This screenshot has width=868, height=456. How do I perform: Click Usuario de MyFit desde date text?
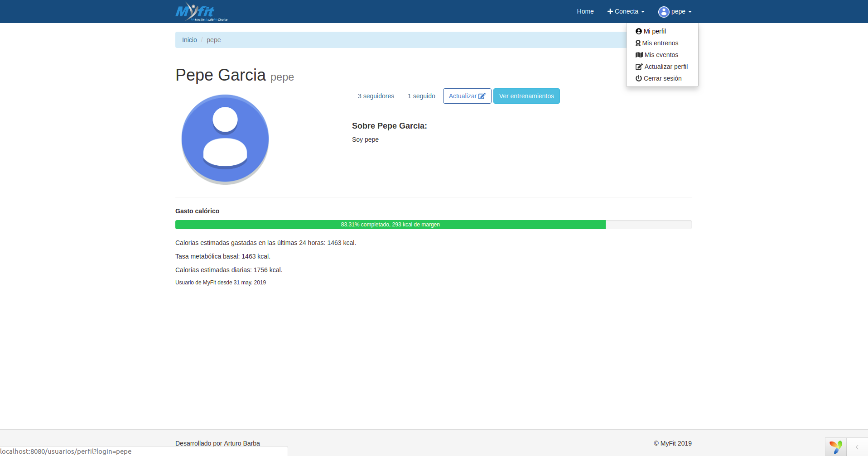click(x=221, y=283)
